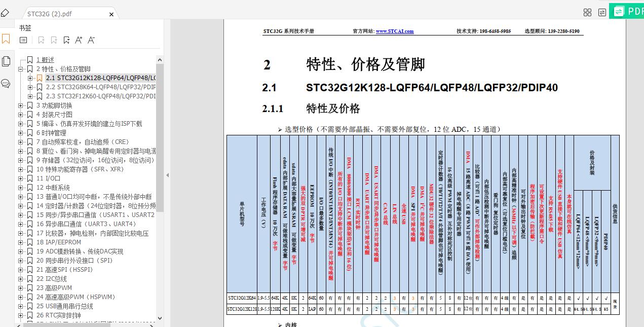
Task: Decrease bookmark font size with A-
Action: (91, 40)
